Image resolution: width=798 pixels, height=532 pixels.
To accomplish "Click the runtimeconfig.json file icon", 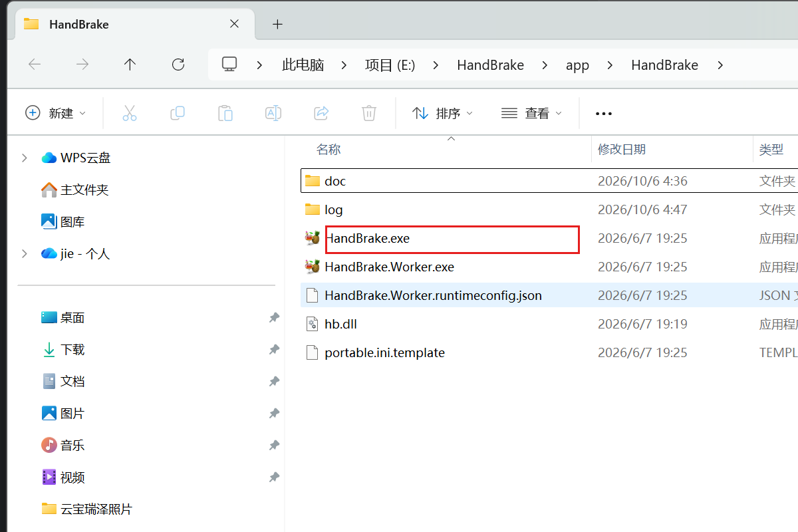I will (x=313, y=295).
